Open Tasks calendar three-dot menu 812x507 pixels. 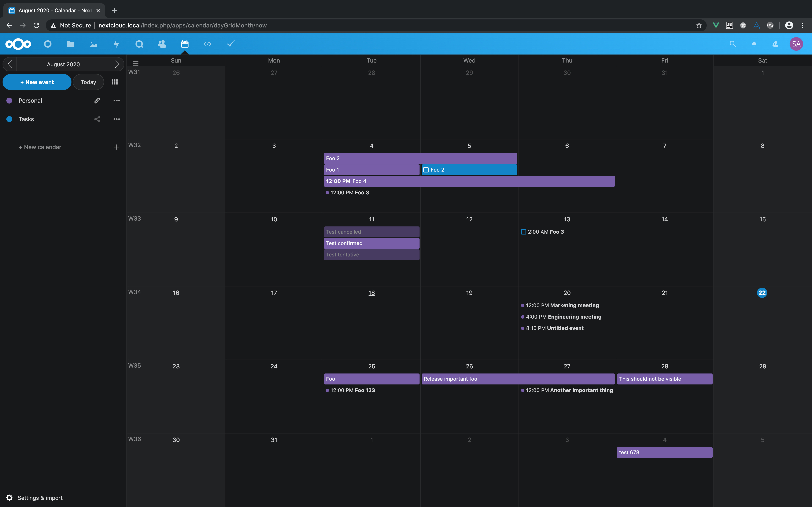pyautogui.click(x=116, y=119)
